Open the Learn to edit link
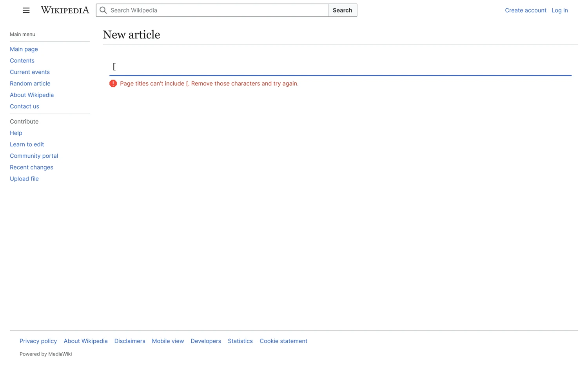 pos(27,144)
